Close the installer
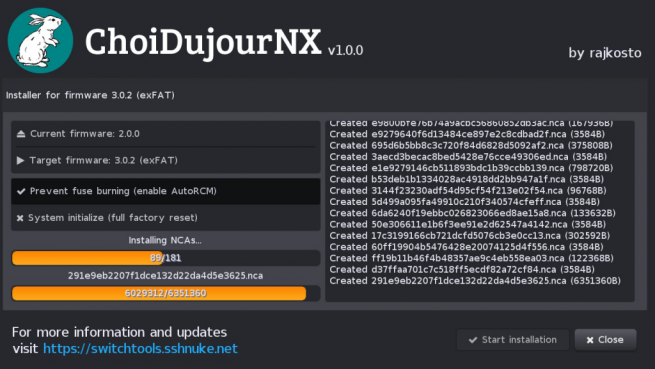The image size is (655, 369). tap(605, 340)
